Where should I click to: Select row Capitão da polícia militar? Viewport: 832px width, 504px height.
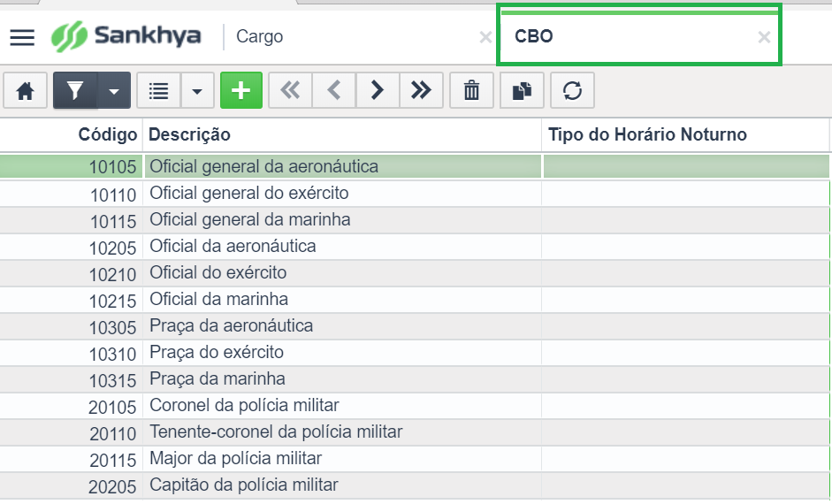(x=415, y=485)
